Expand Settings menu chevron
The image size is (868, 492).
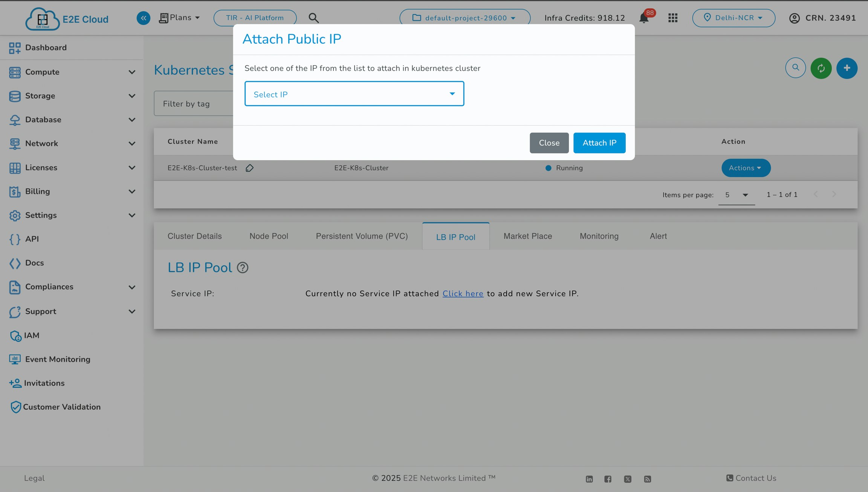tap(132, 215)
